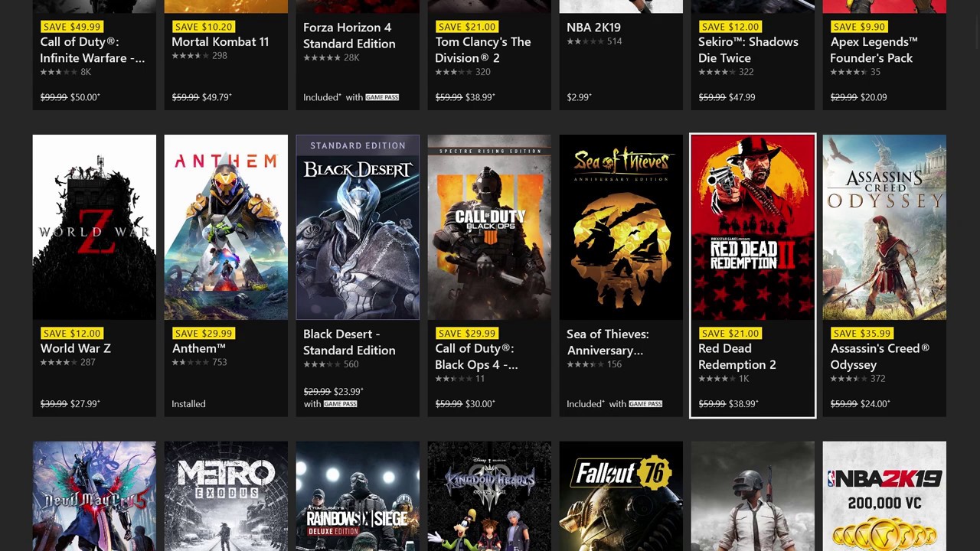Viewport: 980px width, 551px height.
Task: Open the World War Z cover art
Action: point(94,227)
